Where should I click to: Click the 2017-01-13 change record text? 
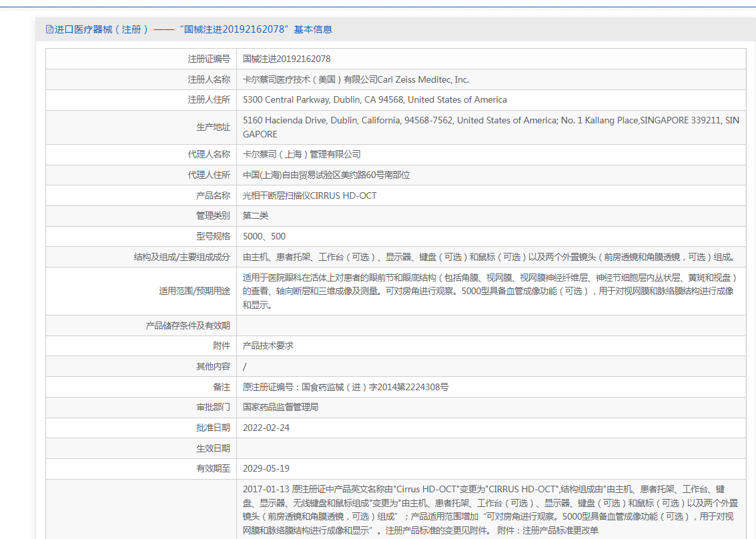click(489, 509)
